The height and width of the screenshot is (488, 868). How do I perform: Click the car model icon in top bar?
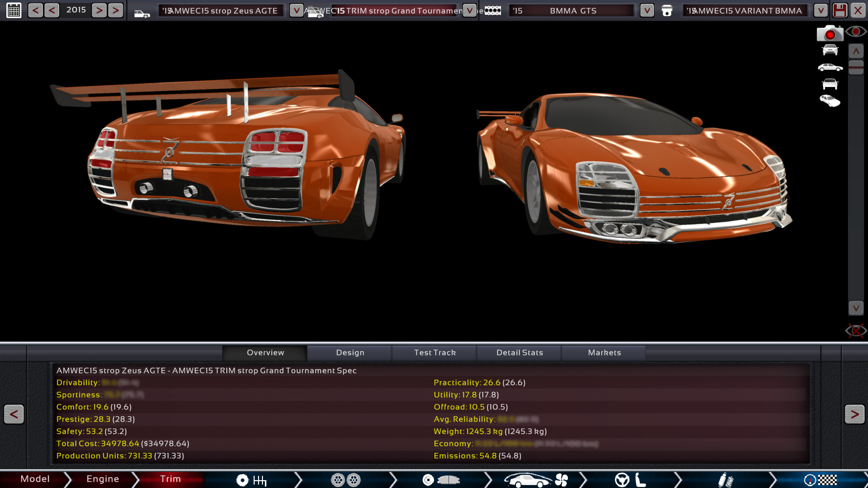pyautogui.click(x=142, y=13)
